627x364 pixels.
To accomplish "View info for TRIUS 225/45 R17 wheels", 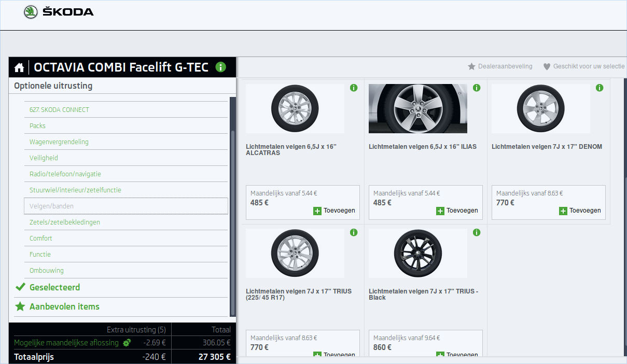I will [x=354, y=232].
